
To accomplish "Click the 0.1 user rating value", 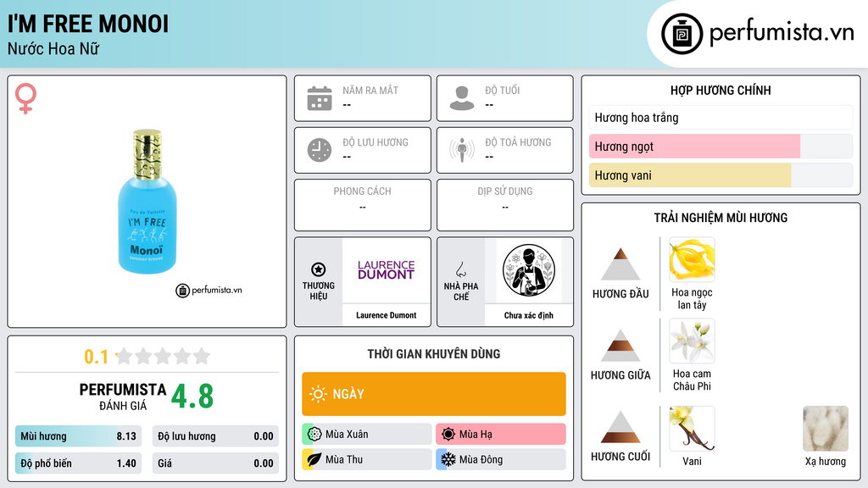I will (96, 357).
